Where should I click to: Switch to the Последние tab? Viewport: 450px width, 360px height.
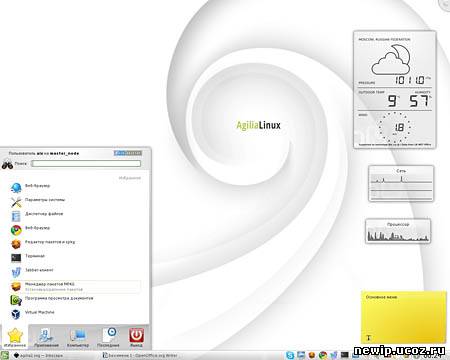[108, 337]
